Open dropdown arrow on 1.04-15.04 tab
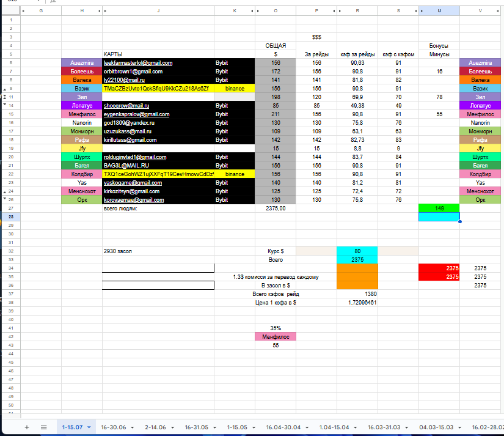The height and width of the screenshot is (436, 504). (x=355, y=427)
